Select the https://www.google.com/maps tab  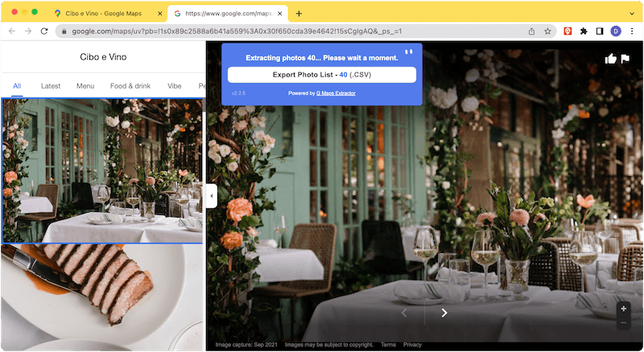pyautogui.click(x=228, y=14)
